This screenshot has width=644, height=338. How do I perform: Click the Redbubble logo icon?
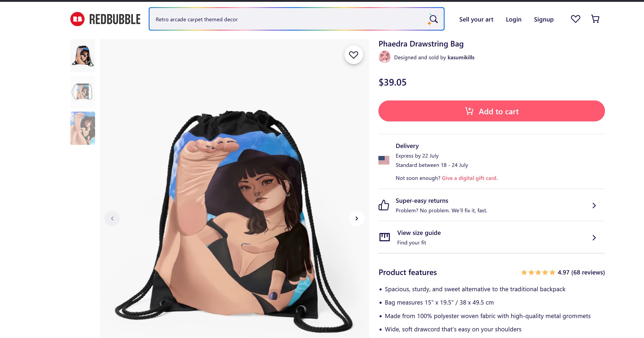tap(77, 19)
